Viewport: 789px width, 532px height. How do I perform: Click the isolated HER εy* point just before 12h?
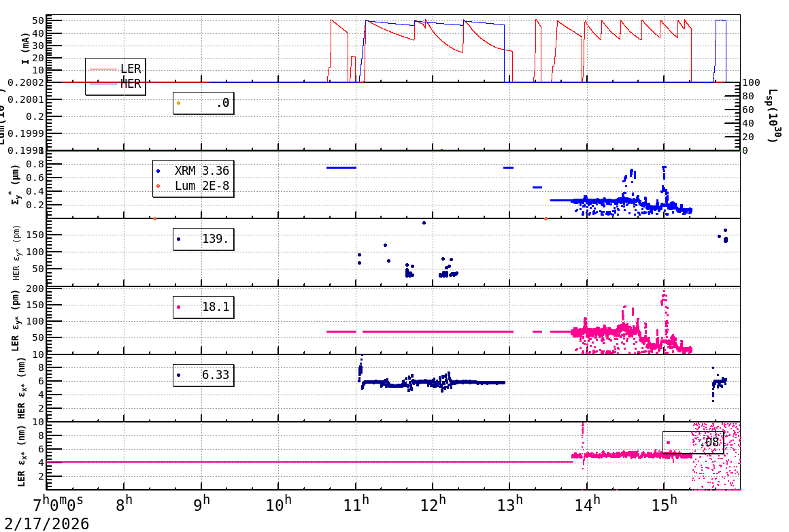424,222
